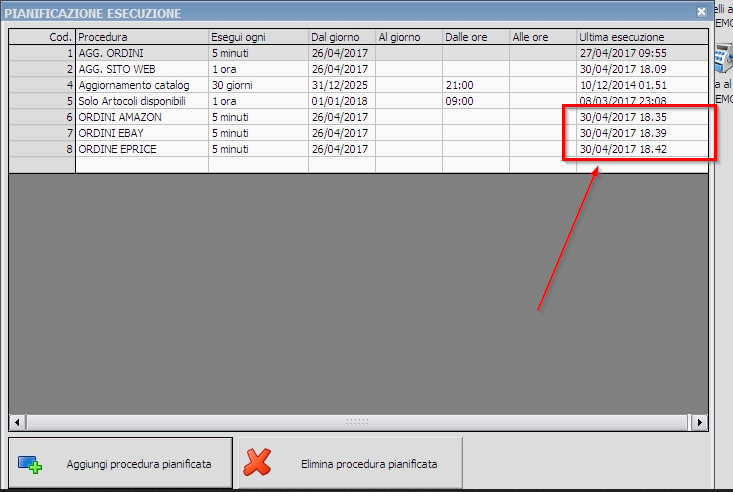Click the empty Procedura cell in new row

(142, 165)
